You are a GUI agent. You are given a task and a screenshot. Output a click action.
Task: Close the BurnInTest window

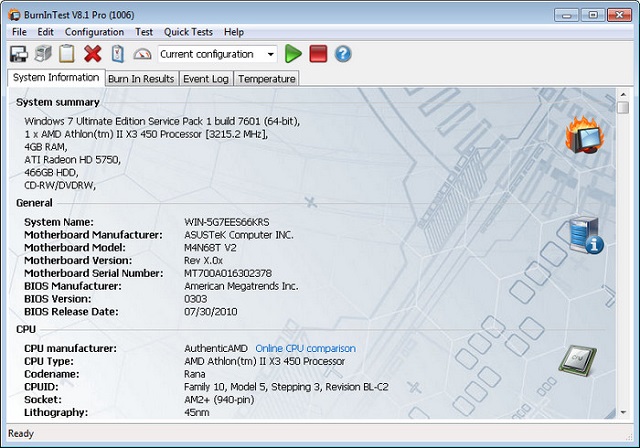click(x=619, y=15)
